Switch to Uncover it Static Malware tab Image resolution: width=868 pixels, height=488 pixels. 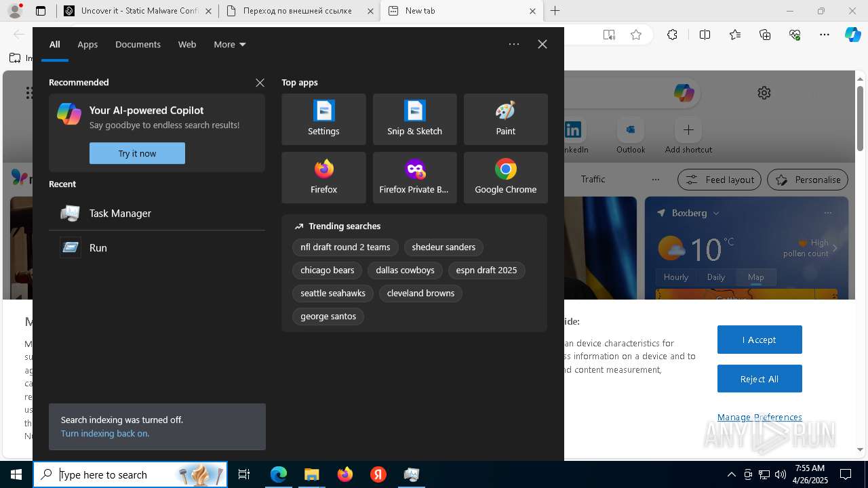(x=136, y=11)
